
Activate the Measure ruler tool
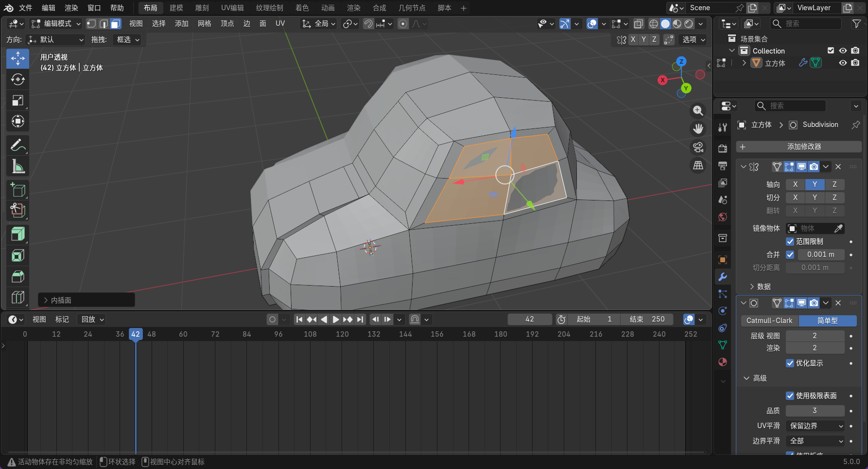coord(17,166)
